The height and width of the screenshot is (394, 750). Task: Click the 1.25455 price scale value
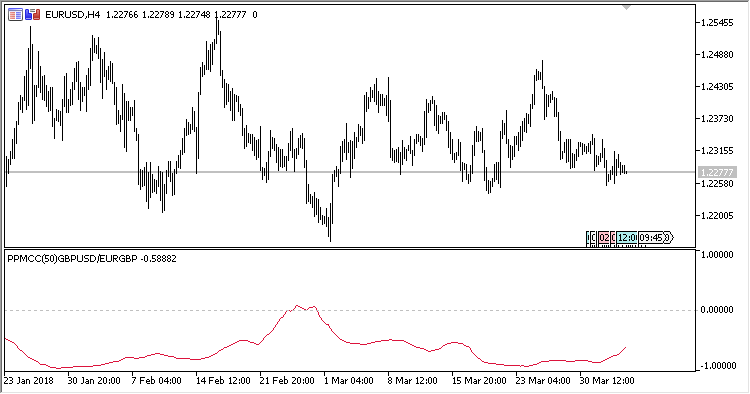tap(717, 23)
